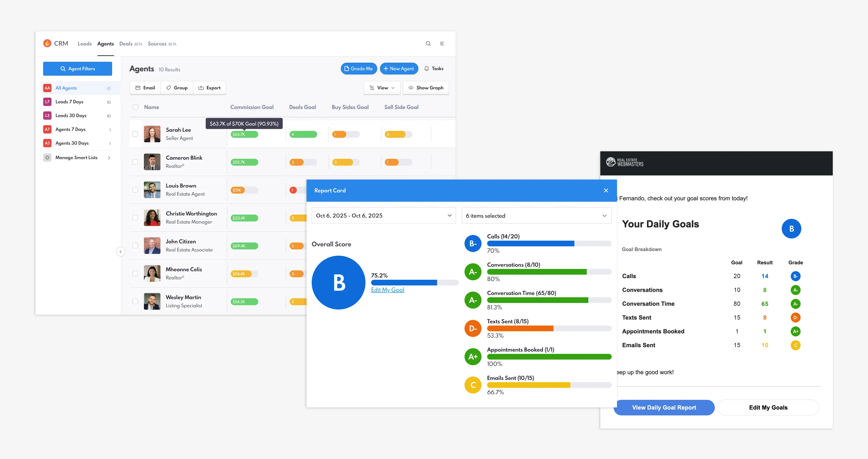Click the Tasks bell icon

pos(427,69)
